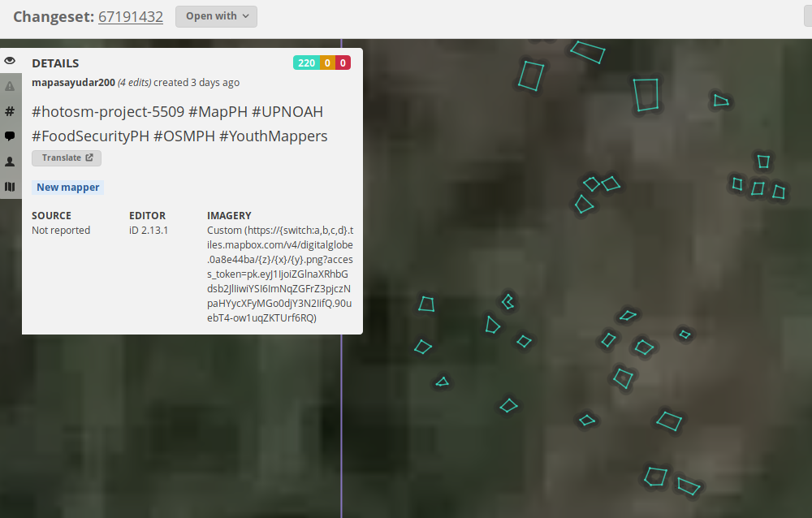Image resolution: width=812 pixels, height=518 pixels.
Task: Click the external link icon in Translate
Action: pyautogui.click(x=89, y=158)
